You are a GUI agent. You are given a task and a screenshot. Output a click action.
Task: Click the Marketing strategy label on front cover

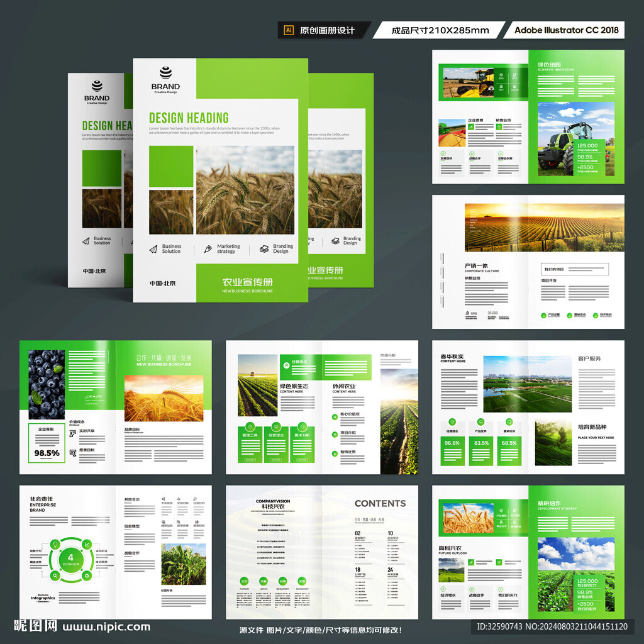(228, 248)
